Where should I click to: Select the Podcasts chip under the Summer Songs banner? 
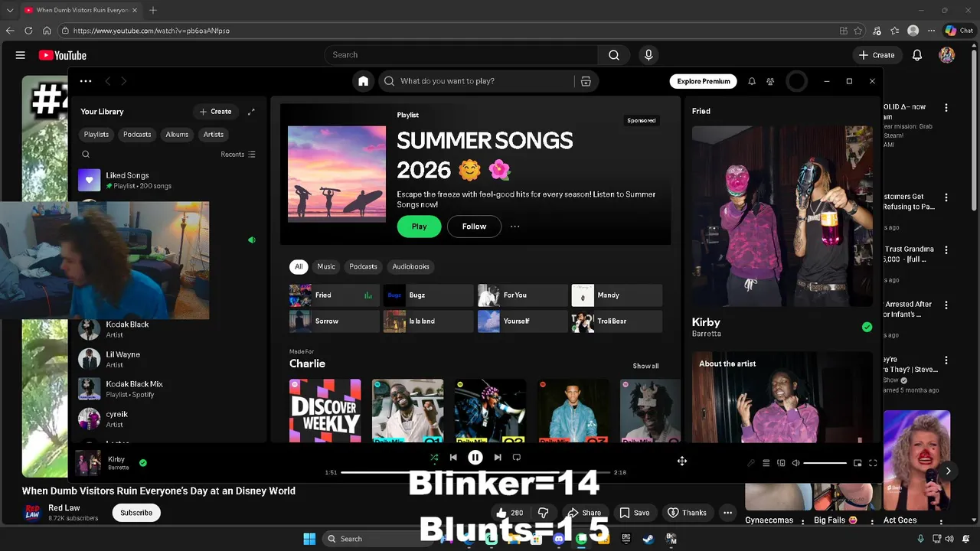click(x=363, y=266)
